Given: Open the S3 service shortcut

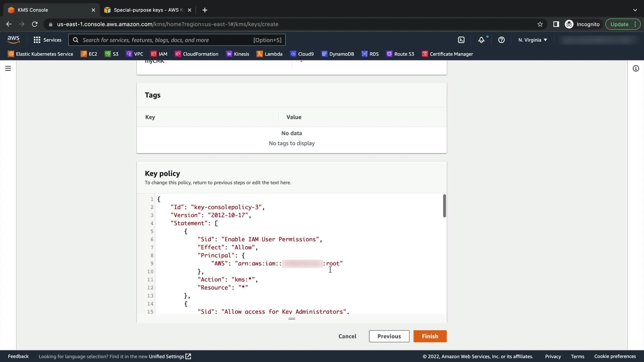Looking at the screenshot, I should click(x=112, y=54).
